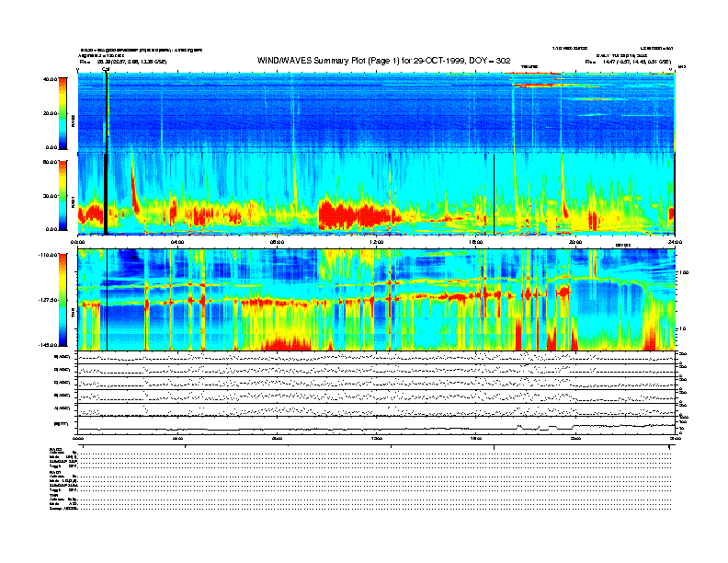
Task: Click the black vertical line near 16:40 in RAD1
Action: [x=494, y=194]
